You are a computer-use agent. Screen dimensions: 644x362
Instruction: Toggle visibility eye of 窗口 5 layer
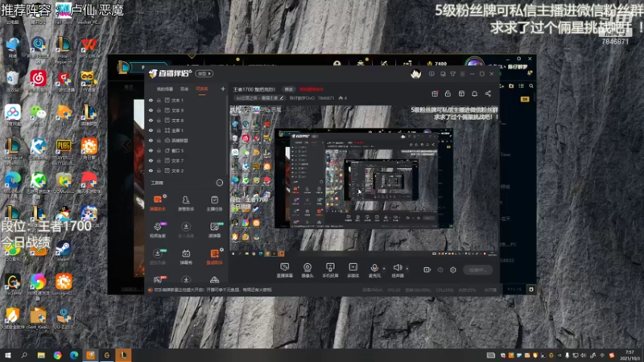pos(151,150)
